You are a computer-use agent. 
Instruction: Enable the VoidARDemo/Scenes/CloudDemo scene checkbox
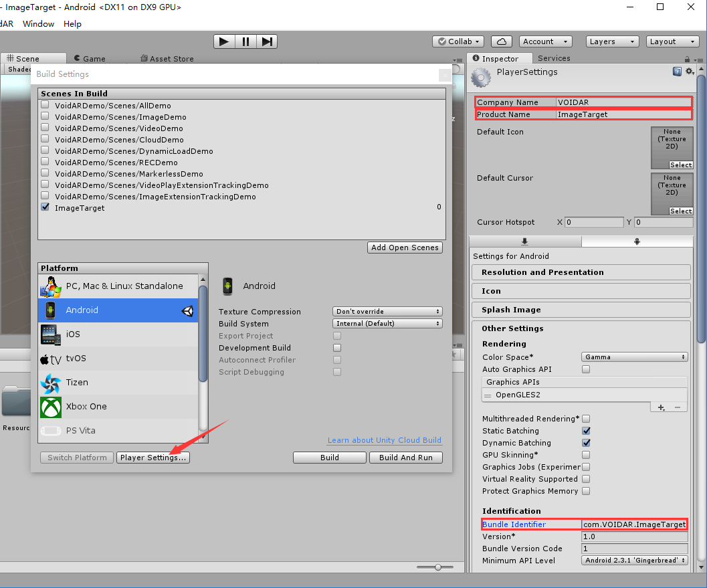click(x=45, y=138)
